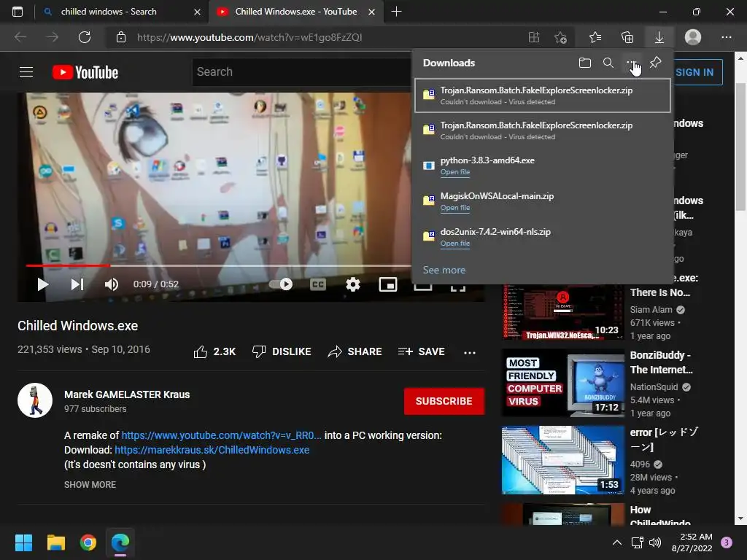Reload the current YouTube page

click(85, 37)
